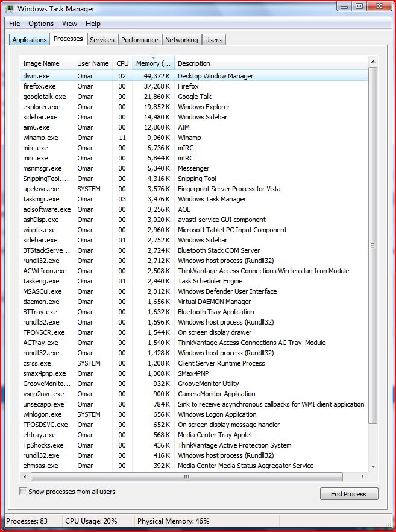Select the TPOSDSVC.exe process
Image resolution: width=396 pixels, height=532 pixels.
tap(193, 425)
